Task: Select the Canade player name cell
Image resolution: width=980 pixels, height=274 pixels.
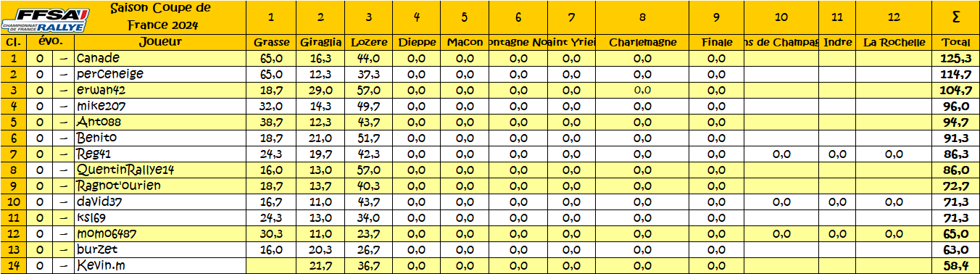Action: (x=159, y=58)
